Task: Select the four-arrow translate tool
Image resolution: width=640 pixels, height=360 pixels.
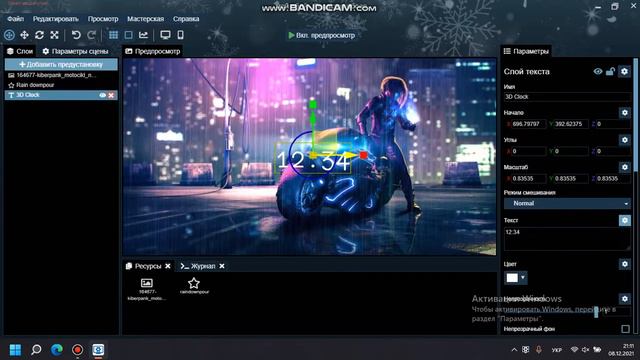Action: coord(24,35)
